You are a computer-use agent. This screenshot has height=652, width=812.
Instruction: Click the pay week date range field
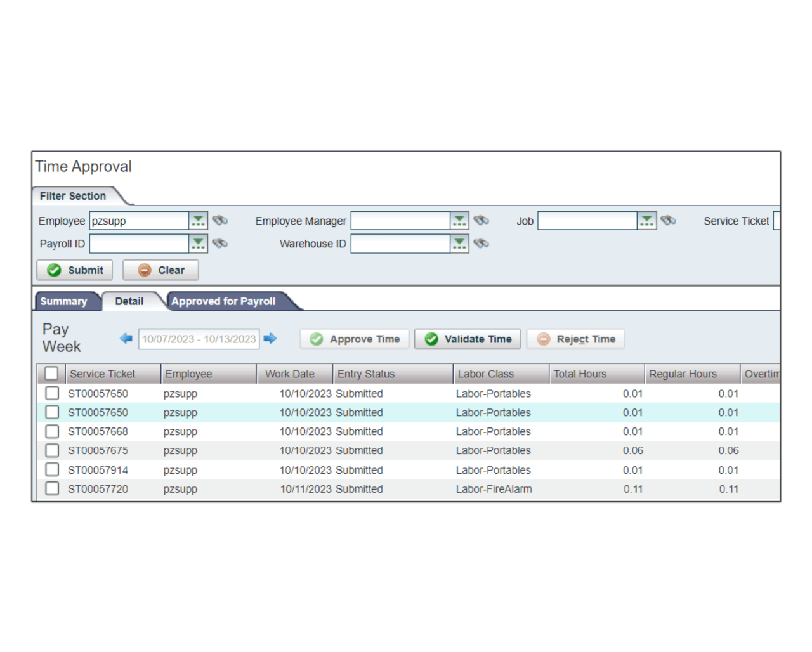pyautogui.click(x=199, y=339)
